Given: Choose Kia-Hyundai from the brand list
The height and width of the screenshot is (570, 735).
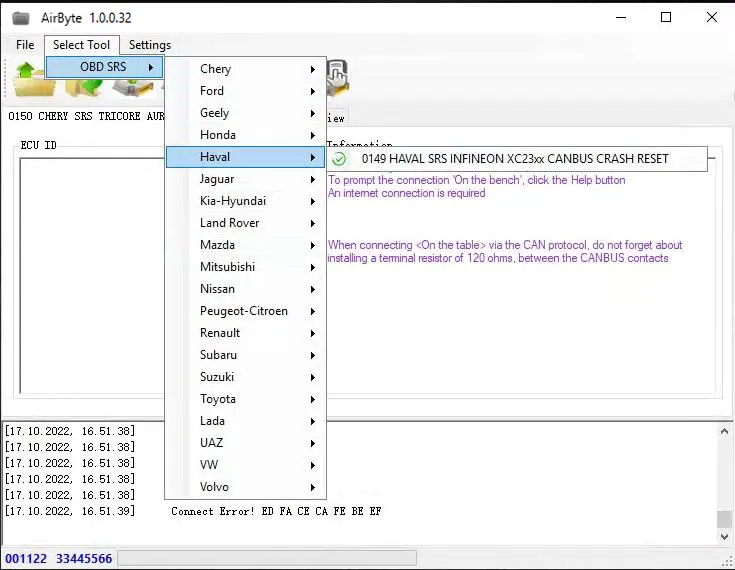Looking at the screenshot, I should [233, 201].
